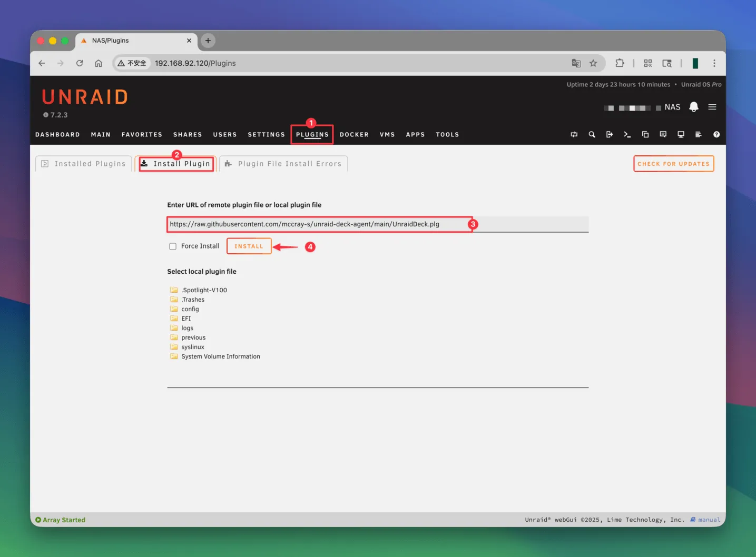Open a new browser tab with plus
The image size is (756, 557).
coord(208,41)
